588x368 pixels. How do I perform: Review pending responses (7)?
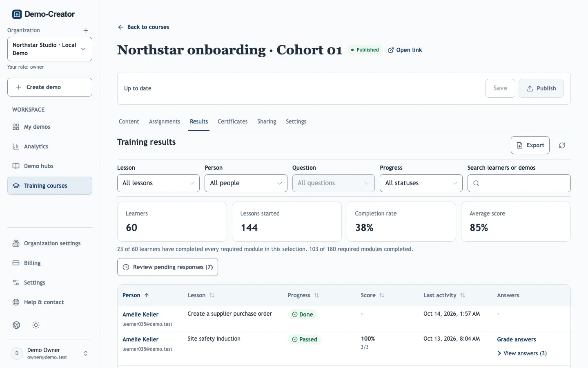[x=167, y=267]
